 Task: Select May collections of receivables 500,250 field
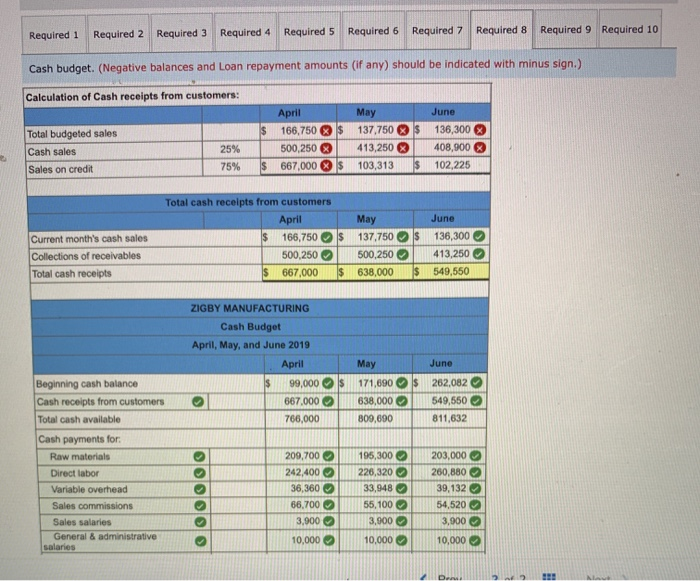click(x=376, y=255)
